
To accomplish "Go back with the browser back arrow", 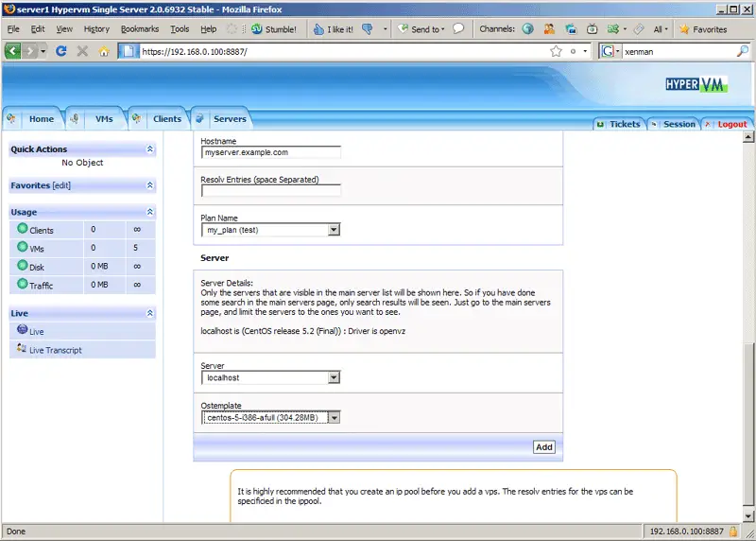I will click(13, 51).
